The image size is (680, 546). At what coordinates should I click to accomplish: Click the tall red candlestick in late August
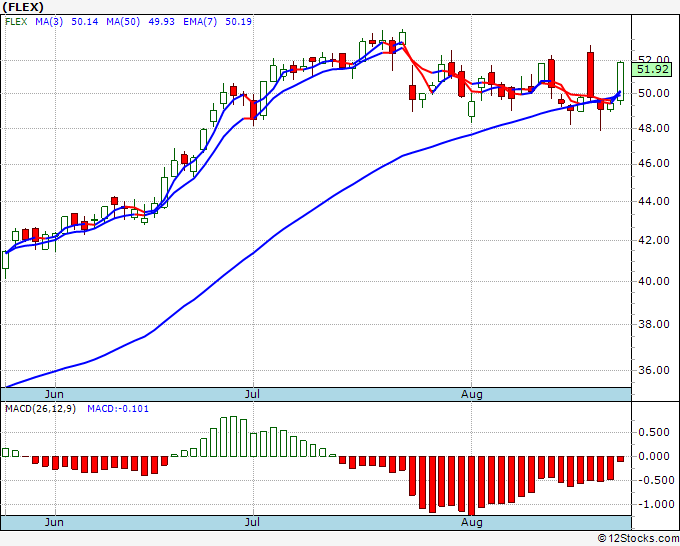click(590, 75)
